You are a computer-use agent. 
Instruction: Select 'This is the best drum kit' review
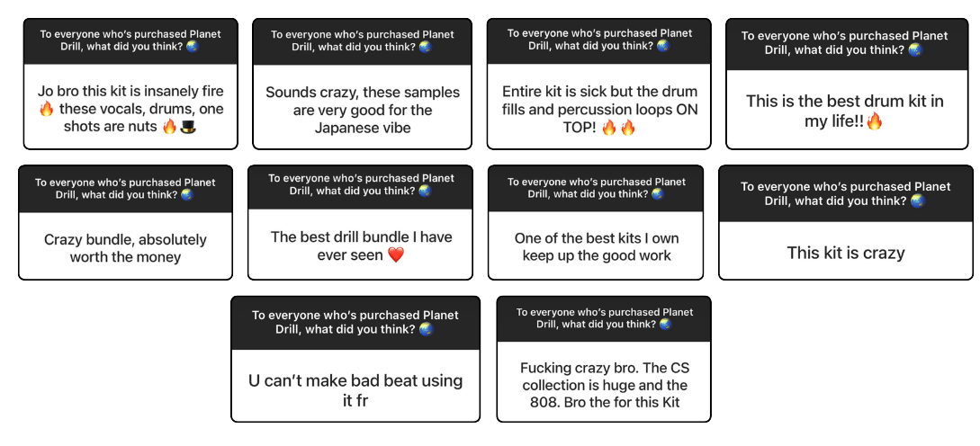[x=847, y=84]
